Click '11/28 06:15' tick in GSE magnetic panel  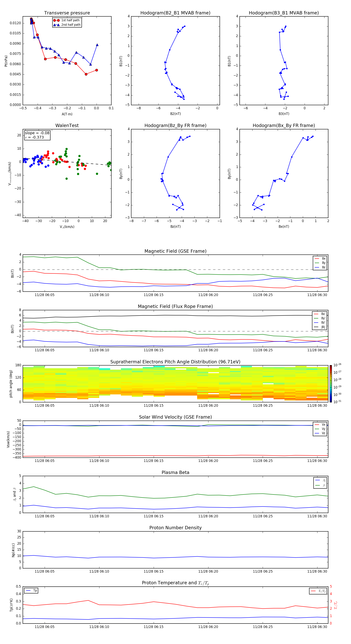(x=154, y=295)
